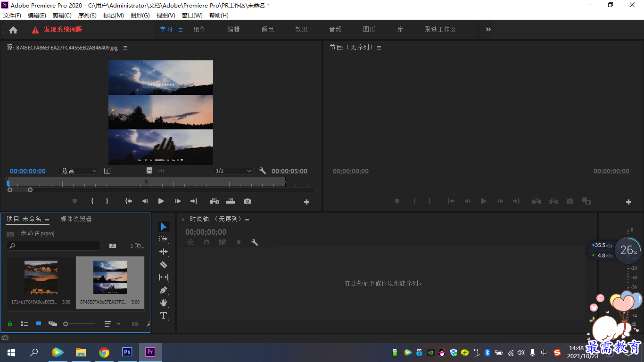
Task: Toggle project writable green lock
Action: [10, 324]
